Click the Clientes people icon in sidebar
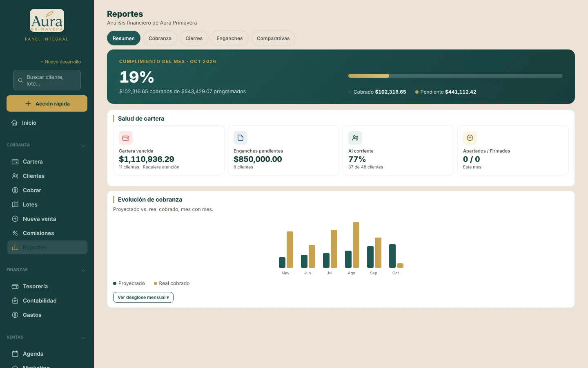Viewport: 588px width, 368px height. coord(15,176)
